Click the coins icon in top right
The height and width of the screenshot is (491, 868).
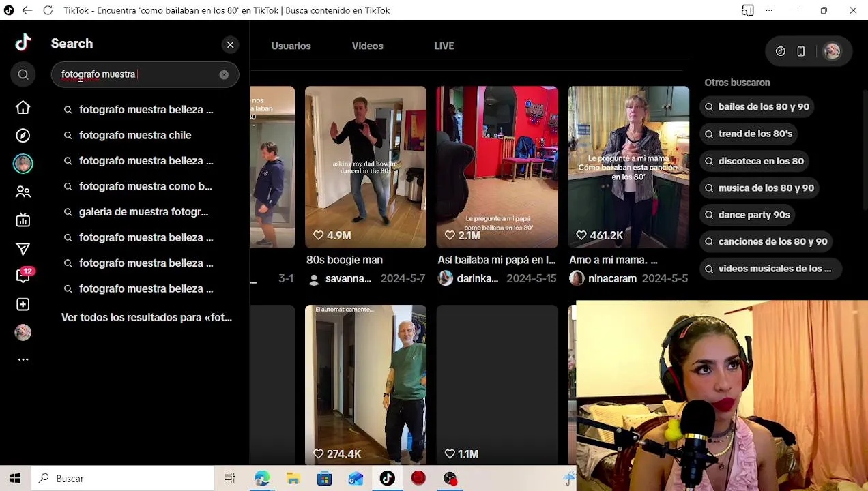pos(781,51)
